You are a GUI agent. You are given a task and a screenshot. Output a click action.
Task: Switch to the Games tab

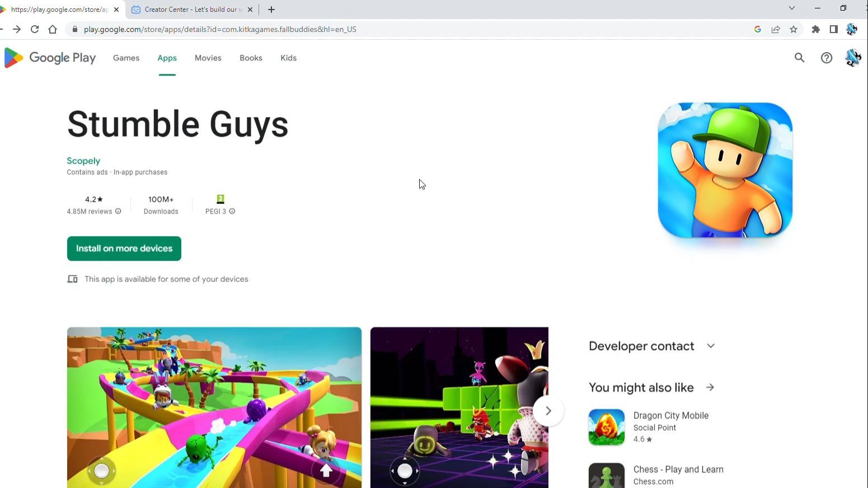point(126,58)
